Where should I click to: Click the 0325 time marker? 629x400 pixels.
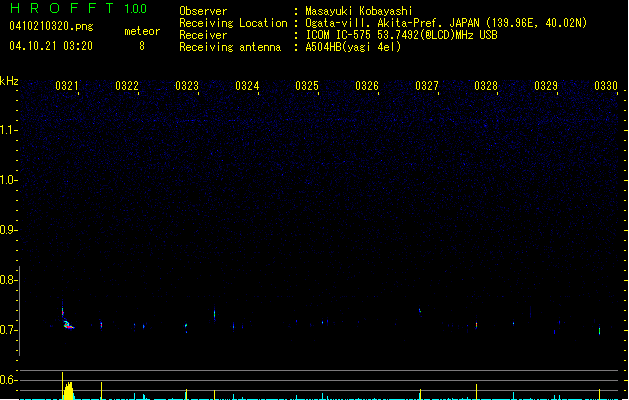coord(307,86)
